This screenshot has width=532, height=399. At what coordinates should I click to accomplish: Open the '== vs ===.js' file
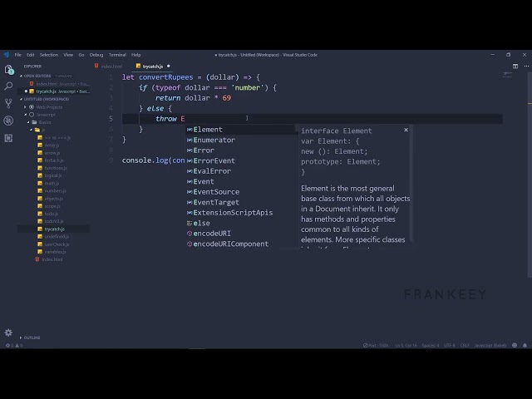pos(57,137)
